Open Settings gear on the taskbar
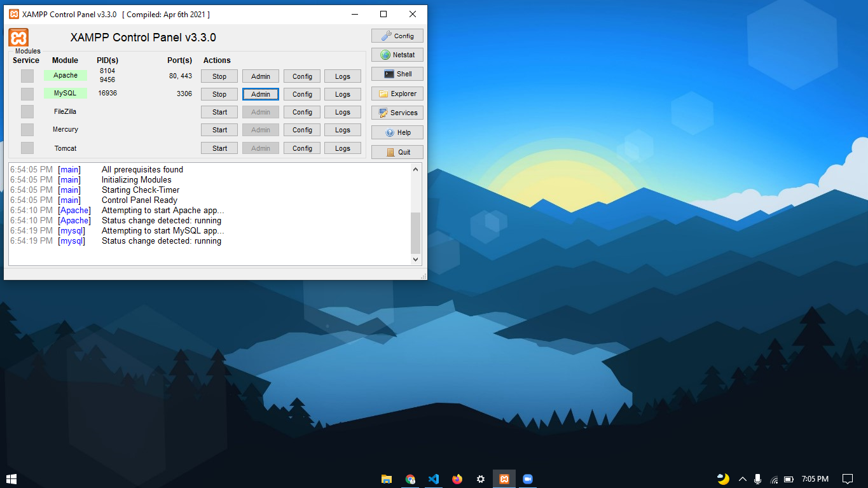Viewport: 868px width, 488px height. [481, 479]
